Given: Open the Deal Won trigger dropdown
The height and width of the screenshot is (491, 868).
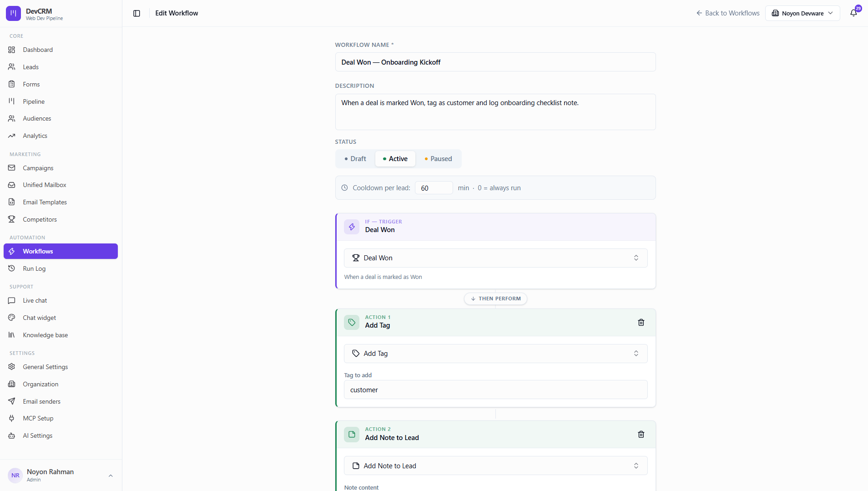Looking at the screenshot, I should (x=495, y=258).
